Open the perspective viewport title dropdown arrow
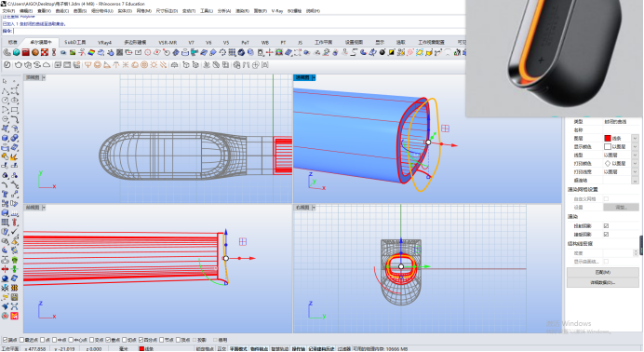Image resolution: width=644 pixels, height=352 pixels. point(314,77)
